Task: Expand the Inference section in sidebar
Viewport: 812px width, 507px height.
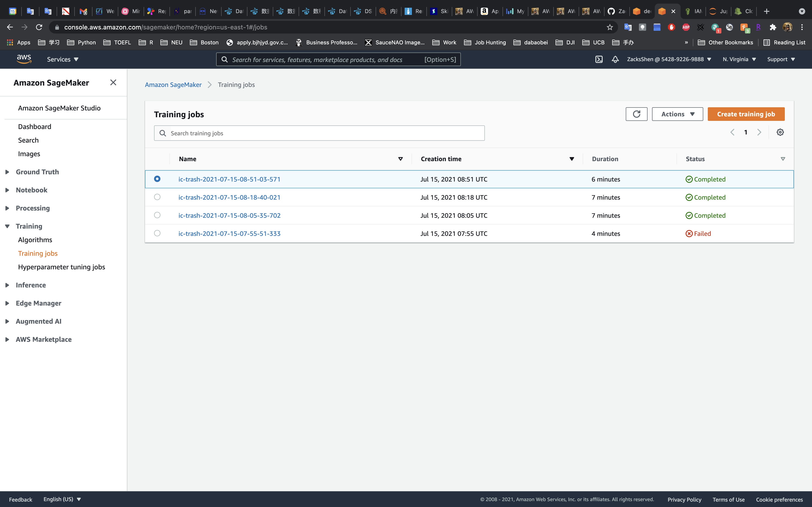Action: pos(31,285)
